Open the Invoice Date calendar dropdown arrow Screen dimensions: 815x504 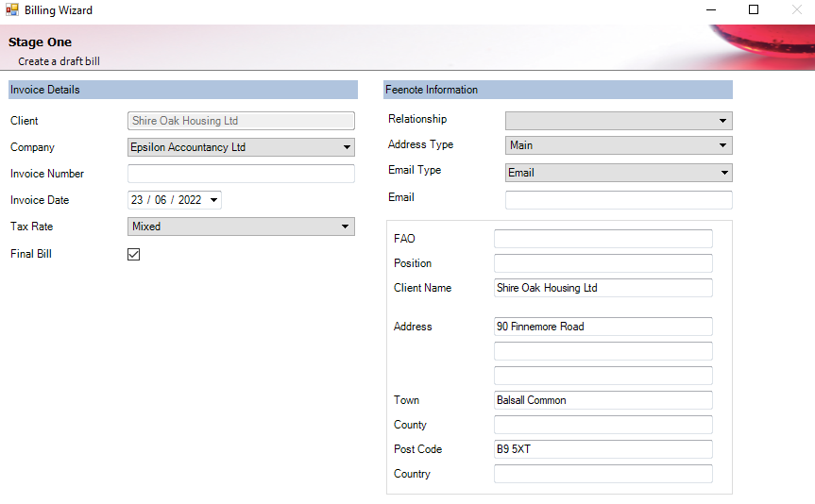[213, 200]
